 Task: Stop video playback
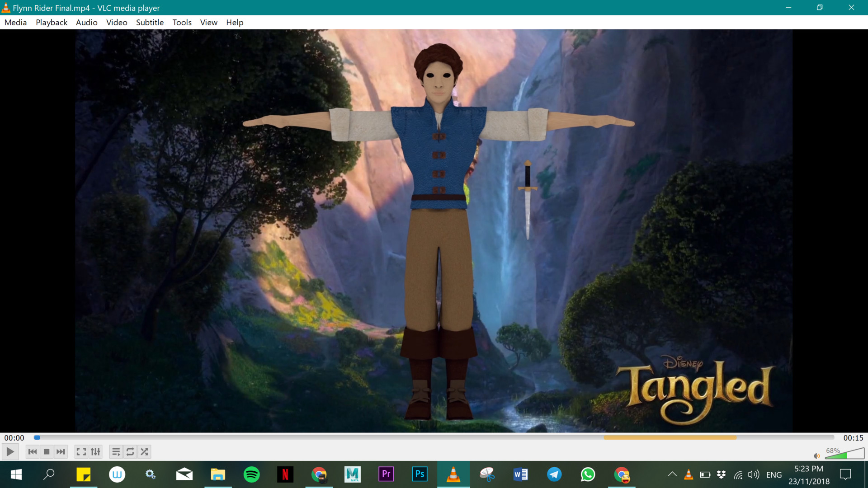click(x=47, y=451)
